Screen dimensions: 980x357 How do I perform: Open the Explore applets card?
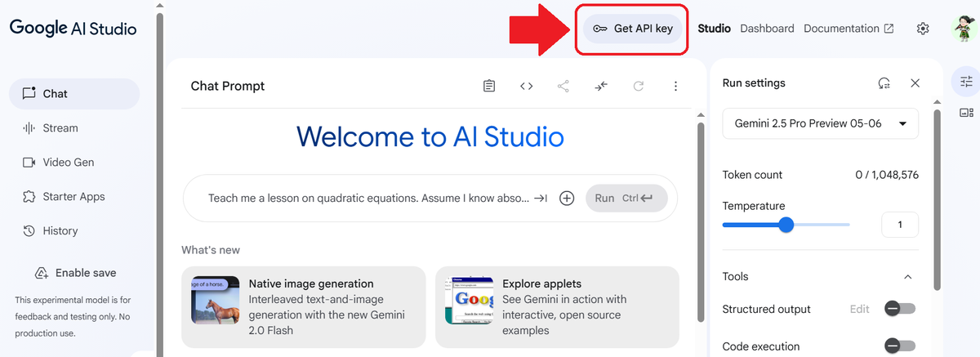pos(557,307)
